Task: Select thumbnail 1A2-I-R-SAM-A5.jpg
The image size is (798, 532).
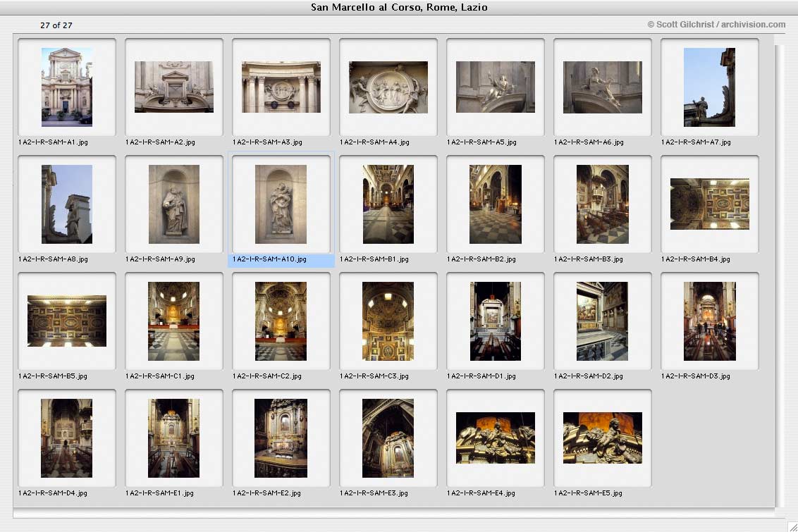Action: (495, 87)
